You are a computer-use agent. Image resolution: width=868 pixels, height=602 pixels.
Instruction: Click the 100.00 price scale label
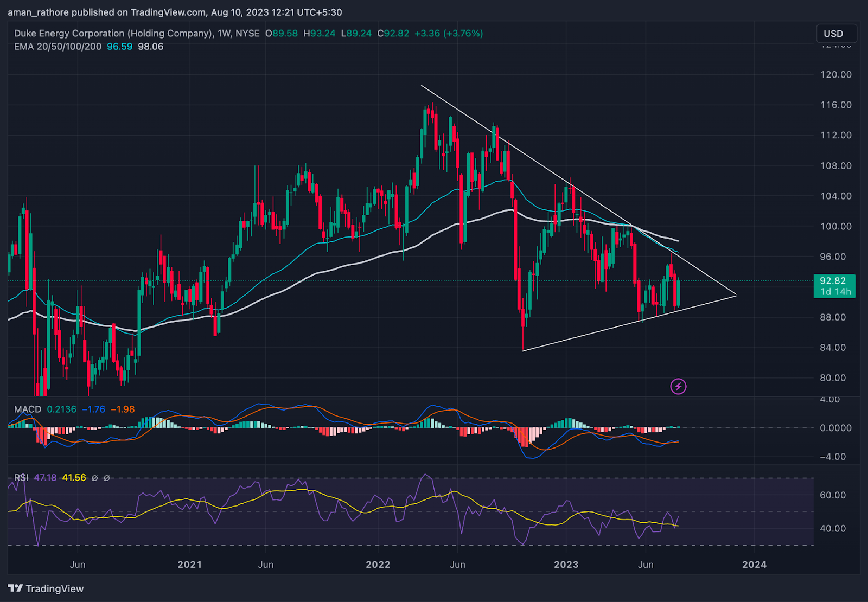[836, 226]
